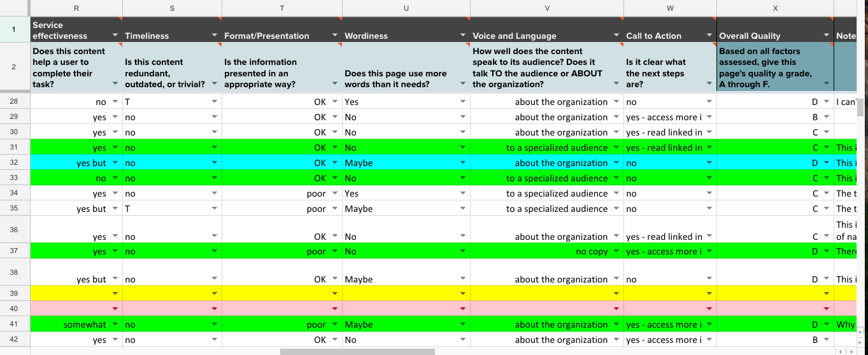Click the Call to Action filter icon

(709, 36)
